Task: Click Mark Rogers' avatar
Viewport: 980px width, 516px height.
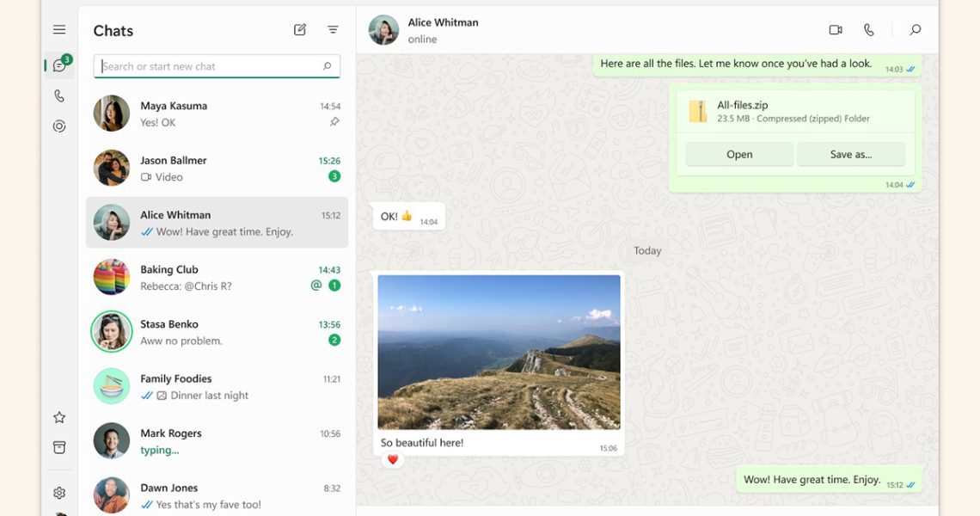Action: click(111, 440)
